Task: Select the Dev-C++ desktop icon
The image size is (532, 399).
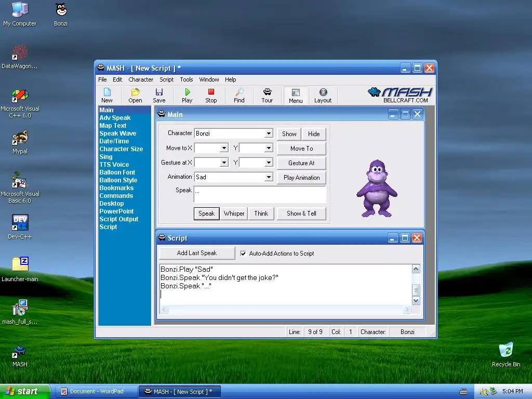Action: 20,227
